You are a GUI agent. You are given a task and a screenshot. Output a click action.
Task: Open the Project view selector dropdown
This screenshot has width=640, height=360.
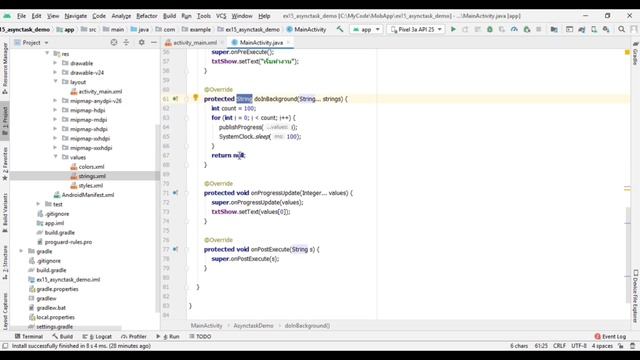31,42
